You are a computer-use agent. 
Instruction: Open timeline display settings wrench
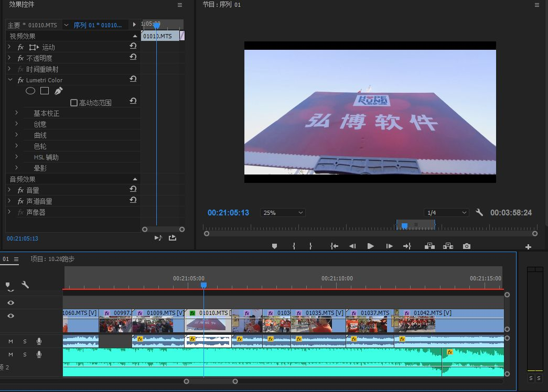pyautogui.click(x=25, y=285)
